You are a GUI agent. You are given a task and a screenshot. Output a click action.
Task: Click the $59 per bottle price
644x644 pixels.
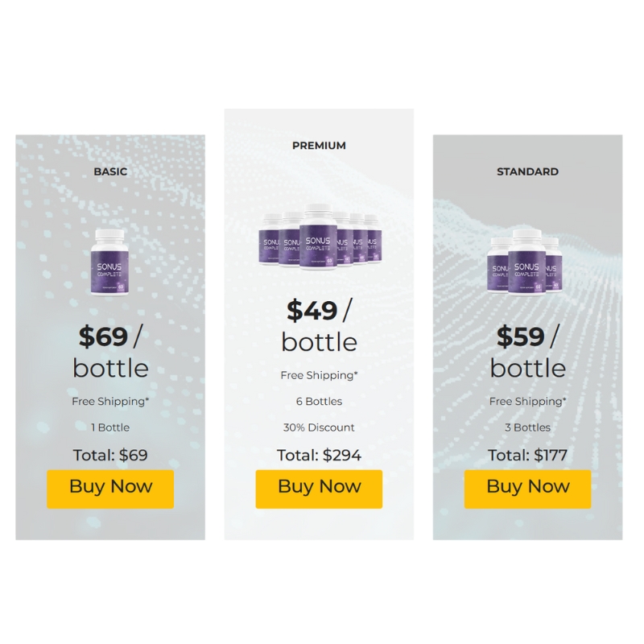click(x=528, y=352)
